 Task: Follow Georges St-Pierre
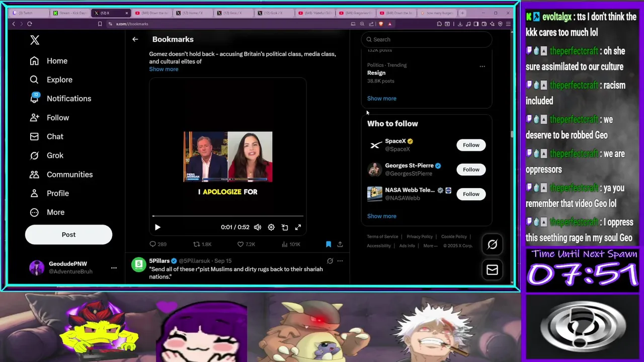pyautogui.click(x=471, y=169)
